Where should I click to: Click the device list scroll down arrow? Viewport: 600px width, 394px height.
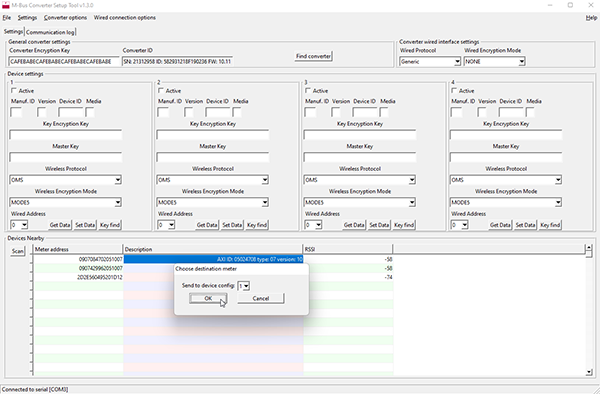(x=589, y=372)
